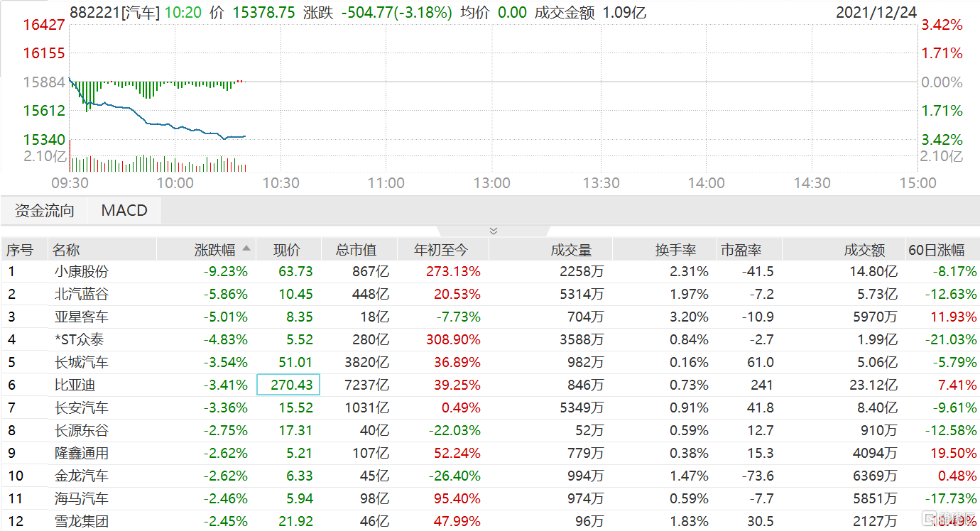Open the 长安汽车 stock name
The height and width of the screenshot is (531, 980).
[82, 408]
